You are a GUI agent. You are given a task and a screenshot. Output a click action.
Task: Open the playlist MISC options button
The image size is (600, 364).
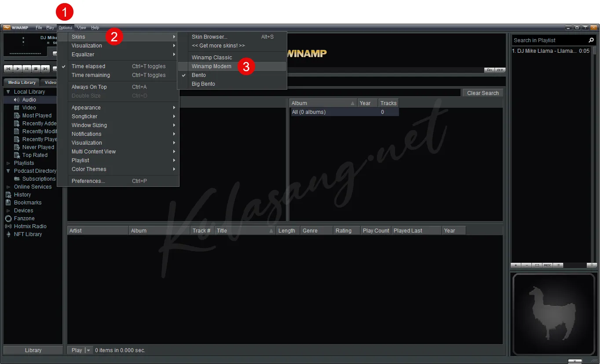point(547,265)
